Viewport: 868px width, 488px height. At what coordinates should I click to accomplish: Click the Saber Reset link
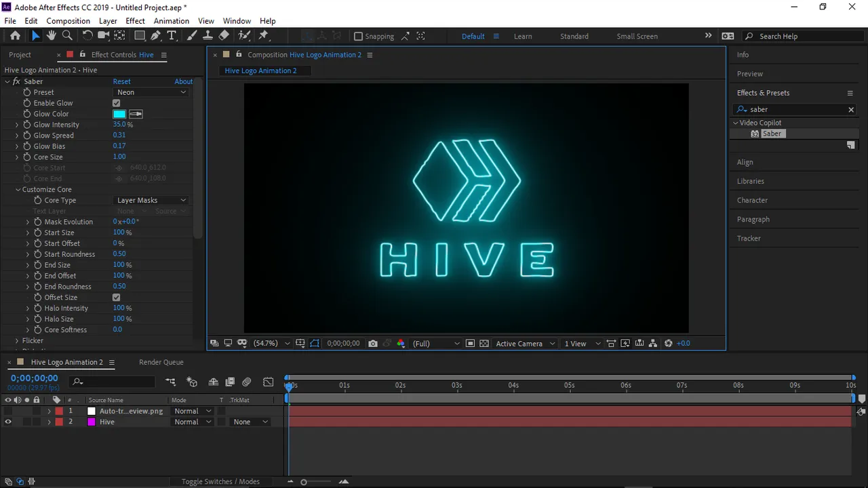click(x=122, y=81)
